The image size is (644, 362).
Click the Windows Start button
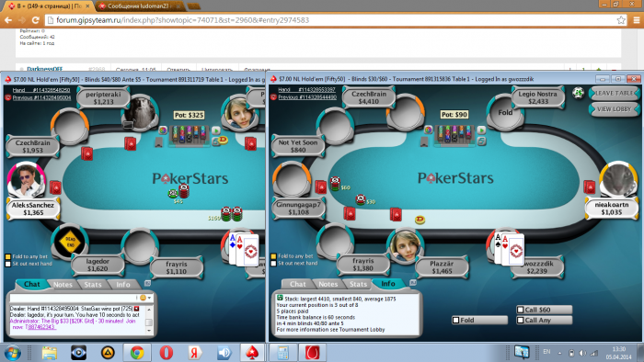tap(12, 353)
